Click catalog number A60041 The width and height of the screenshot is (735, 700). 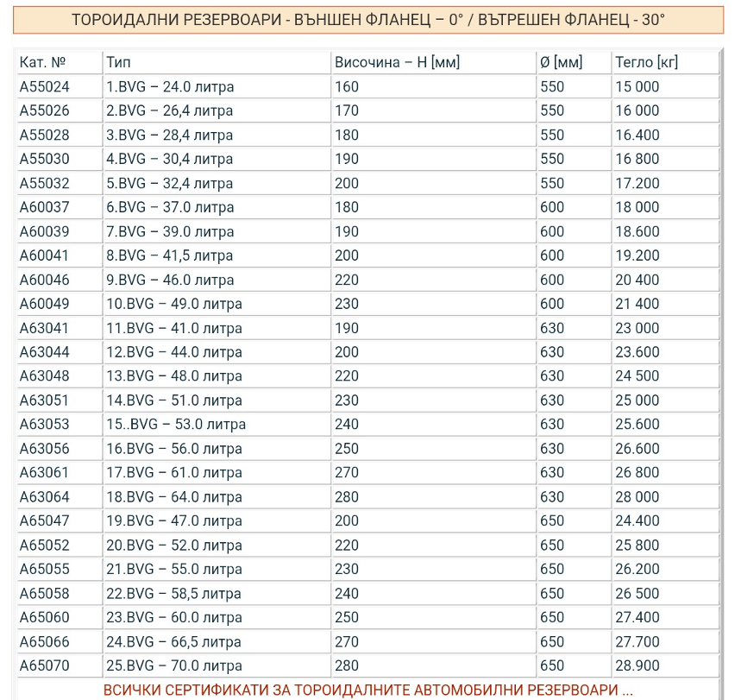45,255
